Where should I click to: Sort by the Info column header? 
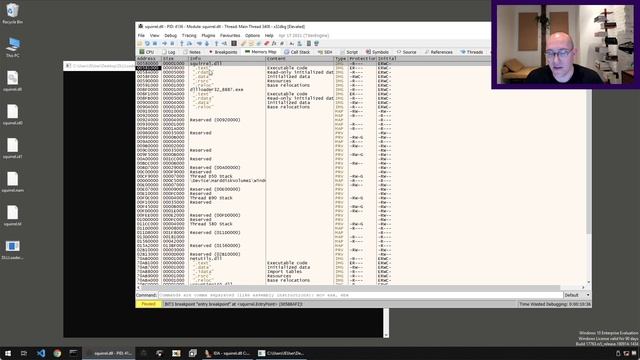[x=227, y=59]
